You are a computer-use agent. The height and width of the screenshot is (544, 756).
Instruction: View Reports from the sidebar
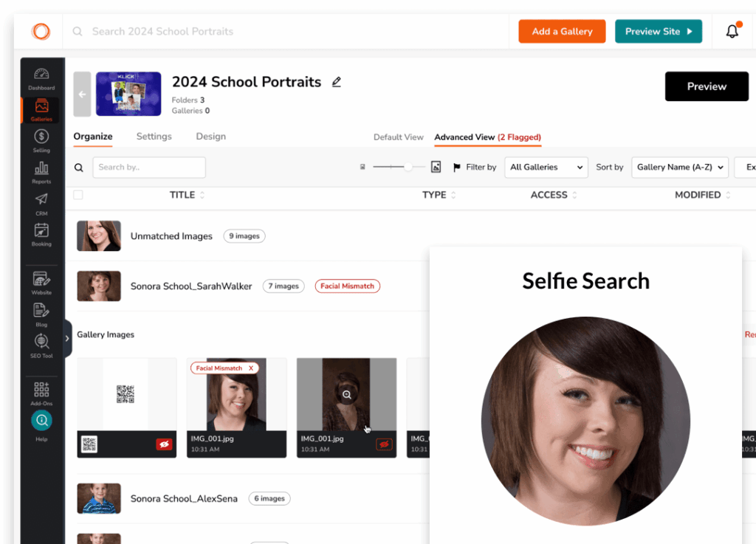point(41,170)
